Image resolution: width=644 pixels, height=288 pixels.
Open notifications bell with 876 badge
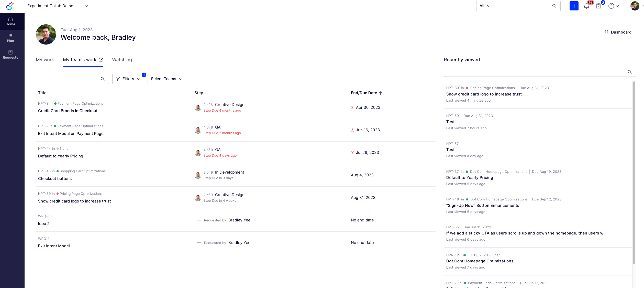point(586,6)
